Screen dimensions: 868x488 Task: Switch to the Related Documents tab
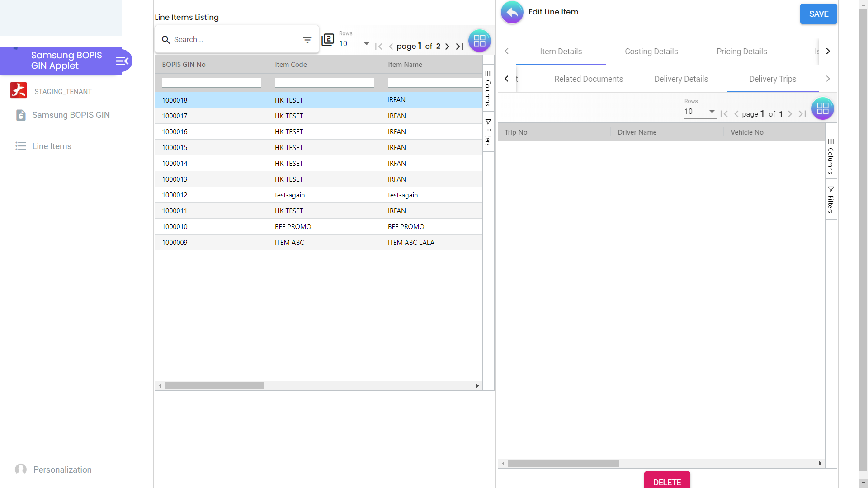[x=588, y=79]
